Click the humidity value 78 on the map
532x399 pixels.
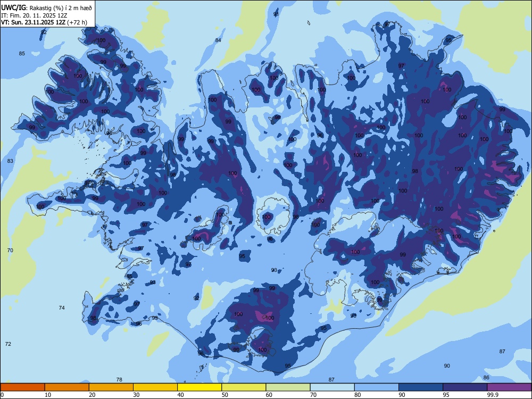pyautogui.click(x=119, y=380)
